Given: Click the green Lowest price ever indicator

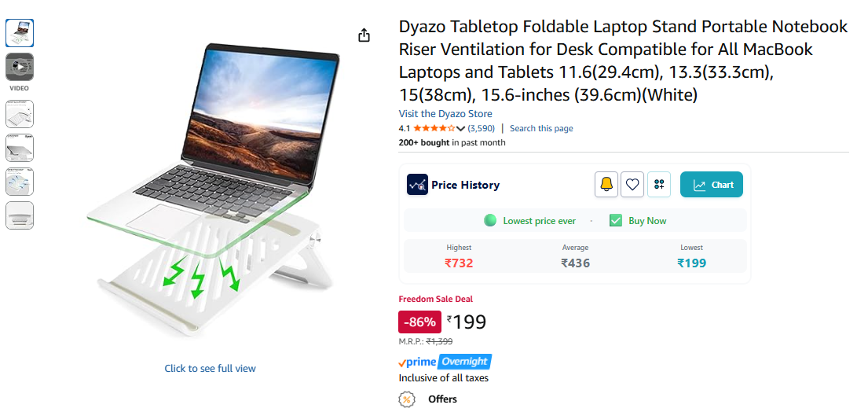Looking at the screenshot, I should (529, 220).
